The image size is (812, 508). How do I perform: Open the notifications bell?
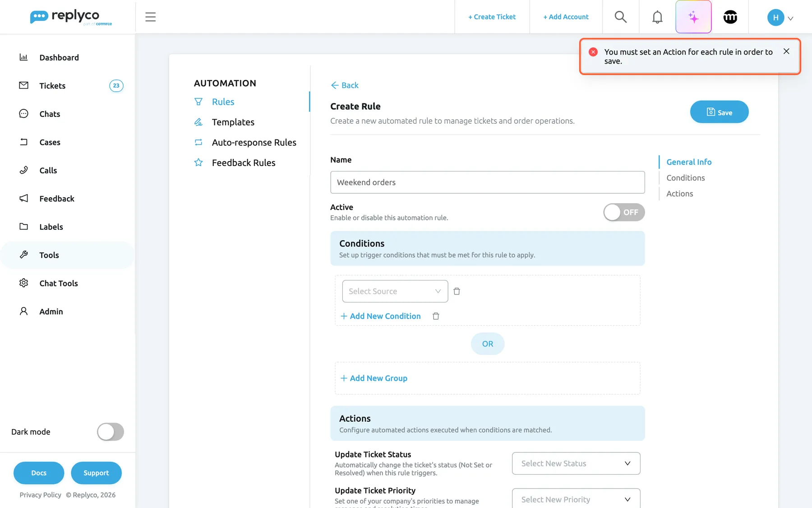[x=657, y=17]
